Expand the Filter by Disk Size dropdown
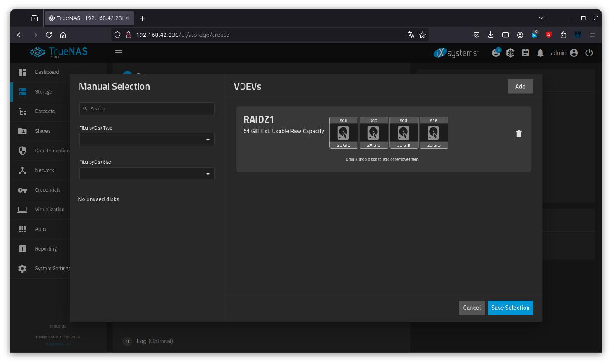The image size is (612, 364). (x=147, y=174)
